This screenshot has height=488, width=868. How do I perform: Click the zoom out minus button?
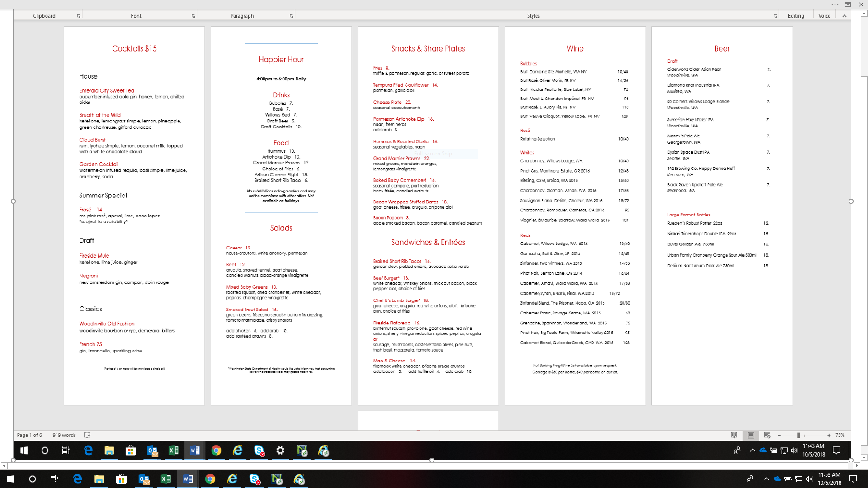(779, 436)
